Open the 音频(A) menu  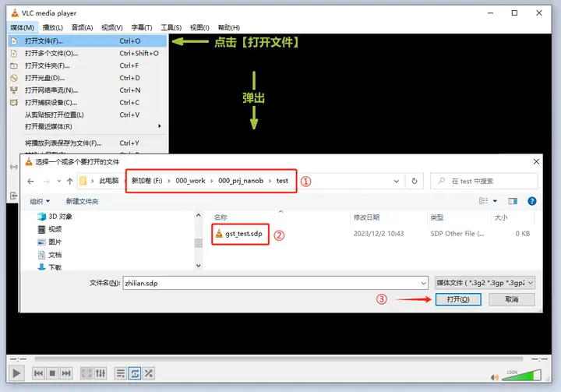click(x=82, y=27)
